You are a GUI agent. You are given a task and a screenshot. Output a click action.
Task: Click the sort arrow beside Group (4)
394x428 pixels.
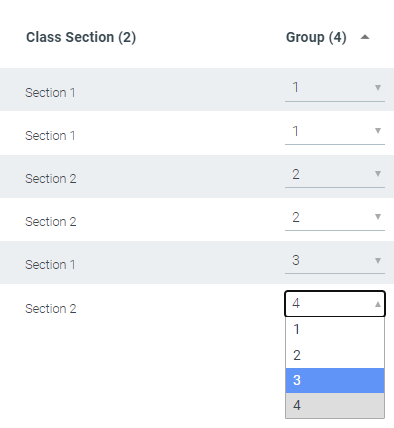[365, 37]
